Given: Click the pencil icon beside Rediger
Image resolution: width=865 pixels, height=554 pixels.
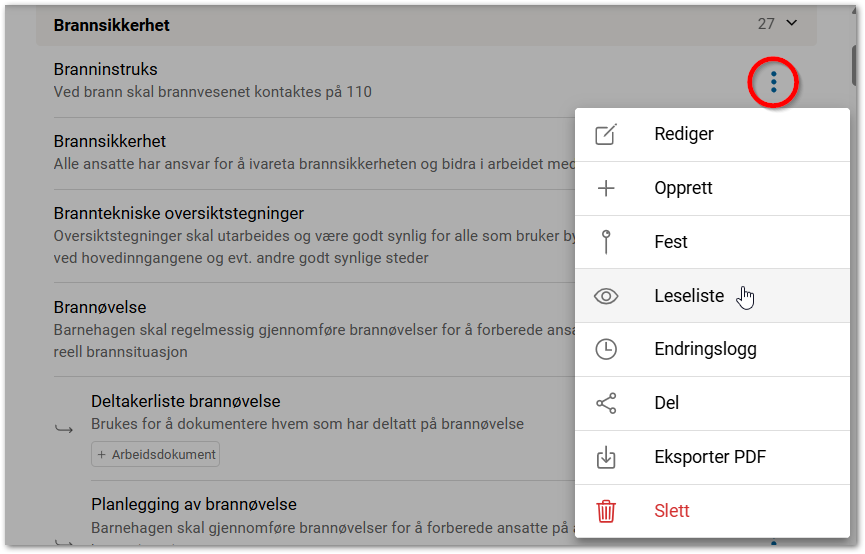Looking at the screenshot, I should [606, 135].
